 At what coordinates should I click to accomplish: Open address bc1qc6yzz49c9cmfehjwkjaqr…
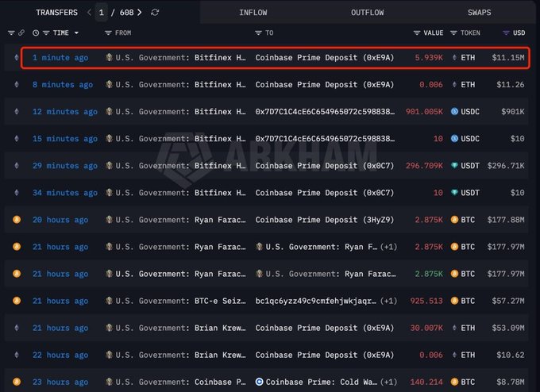(315, 301)
